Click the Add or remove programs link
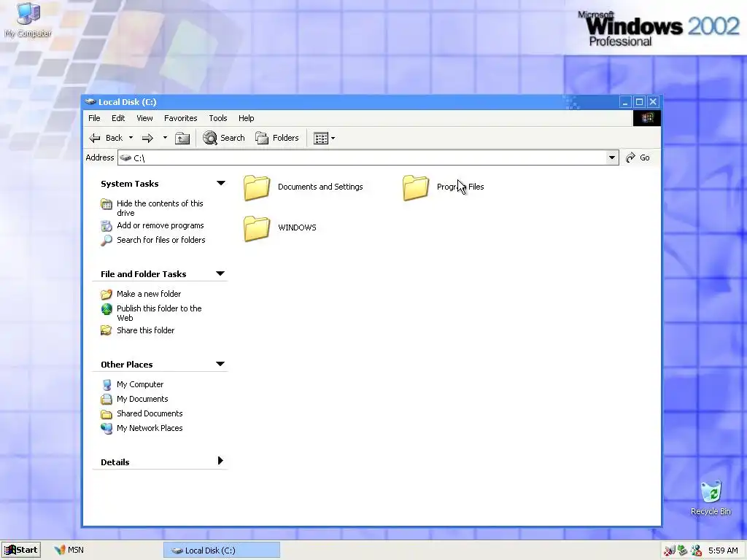 tap(160, 226)
